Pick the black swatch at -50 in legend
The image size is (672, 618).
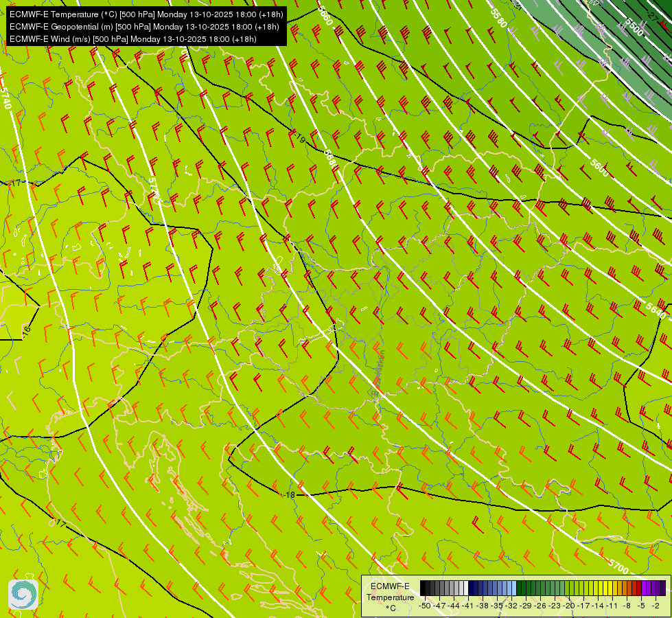423,588
